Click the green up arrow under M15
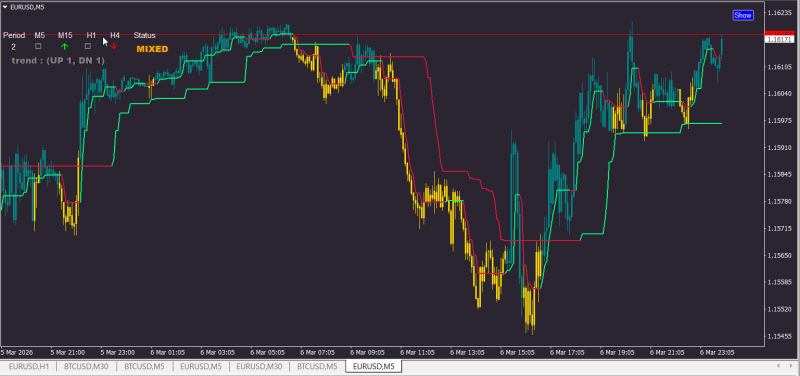Viewport: 800px width, 376px height. 64,46
